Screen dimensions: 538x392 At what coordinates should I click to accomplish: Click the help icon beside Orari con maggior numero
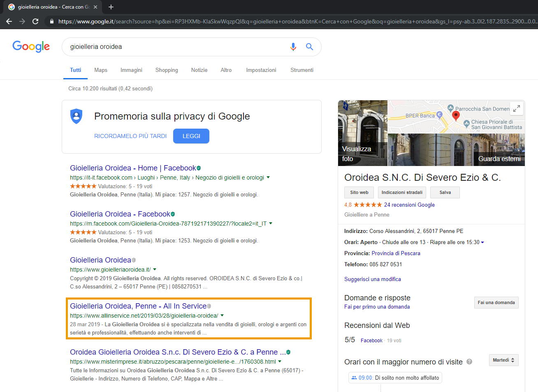[x=469, y=362]
